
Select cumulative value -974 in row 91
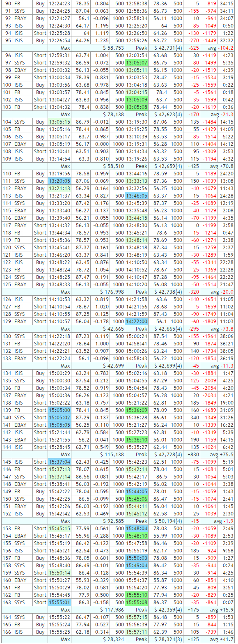[x=209, y=11]
